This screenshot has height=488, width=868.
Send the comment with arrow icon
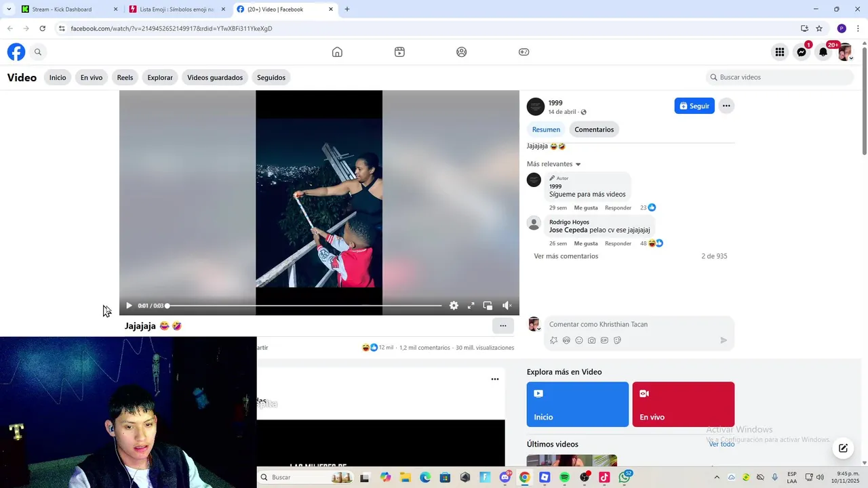coord(724,340)
